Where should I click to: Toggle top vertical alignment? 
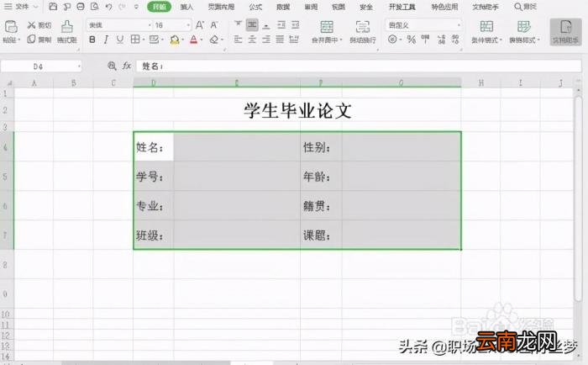click(x=238, y=25)
